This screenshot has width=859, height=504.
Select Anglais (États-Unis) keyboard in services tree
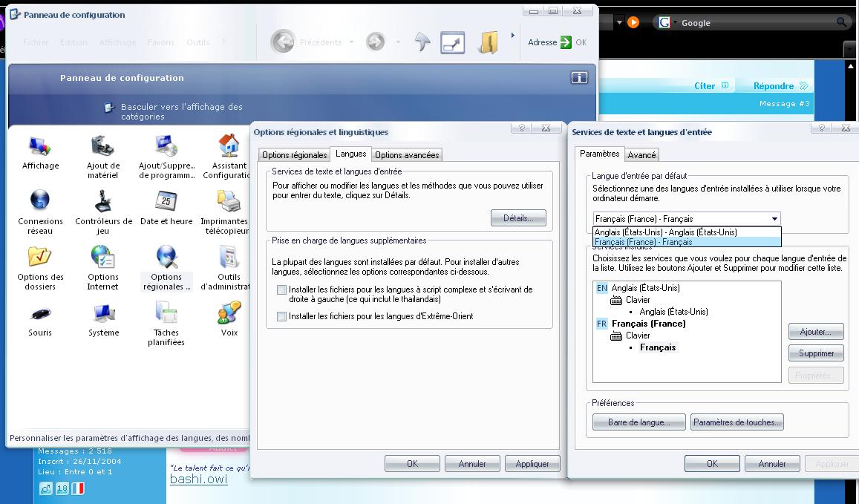click(673, 312)
